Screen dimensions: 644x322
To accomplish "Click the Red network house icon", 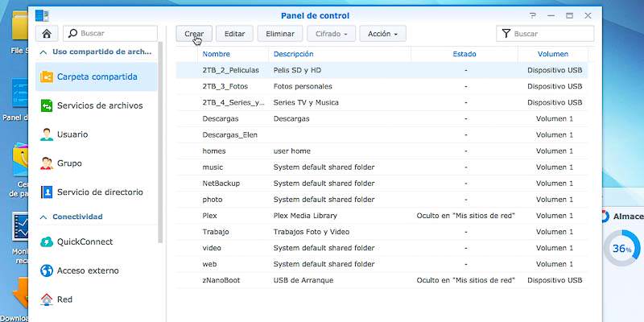I will coord(47,299).
